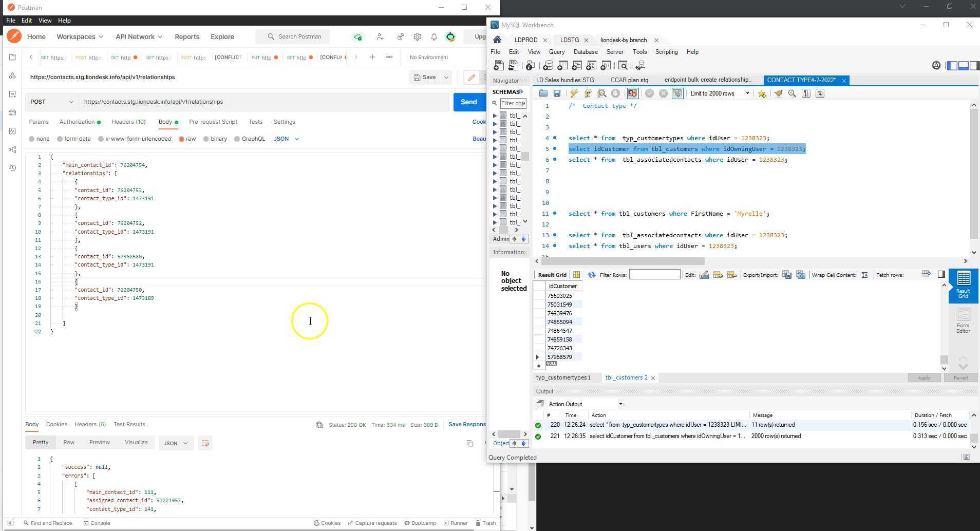Switch to the Authorization tab in Postman
Viewport: 980px width, 531px height.
pyautogui.click(x=76, y=122)
